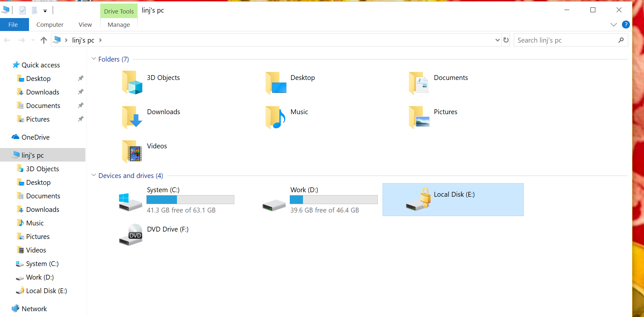Click the Properties checkmark icon in title bar

click(23, 10)
